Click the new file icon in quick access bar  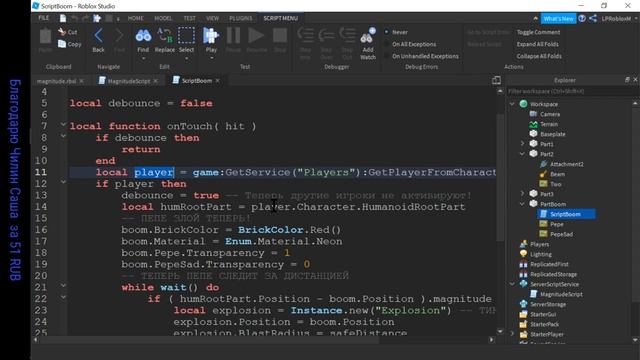coord(63,18)
